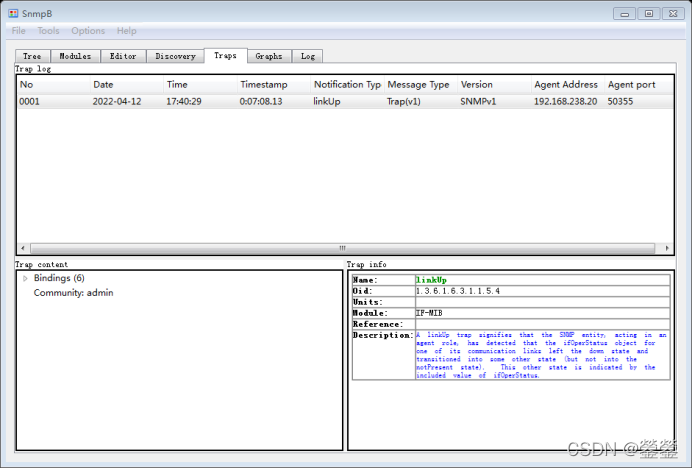Click the IF-MIB module value
The width and height of the screenshot is (693, 468).
pyautogui.click(x=429, y=313)
